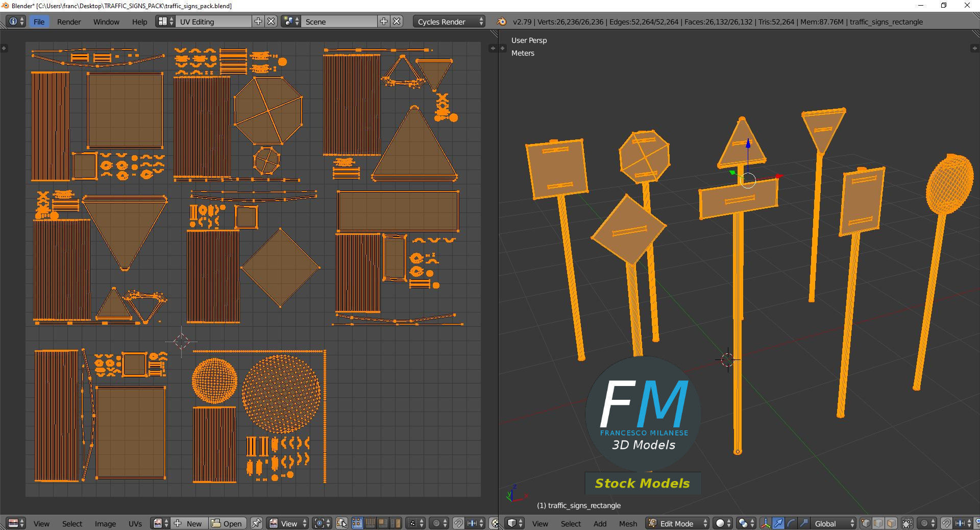Open the Help menu
Image resolution: width=980 pixels, height=530 pixels.
click(139, 21)
